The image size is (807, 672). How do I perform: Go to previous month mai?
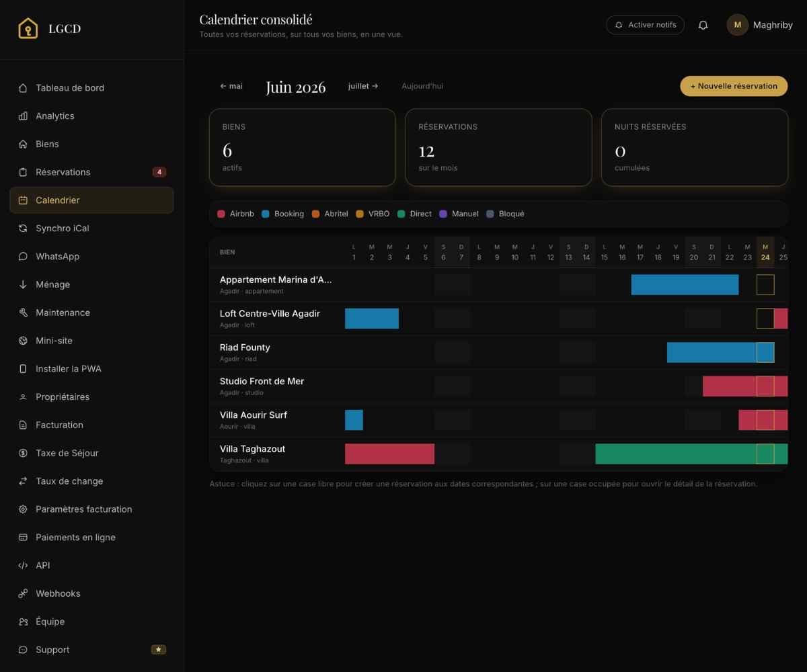click(x=231, y=86)
